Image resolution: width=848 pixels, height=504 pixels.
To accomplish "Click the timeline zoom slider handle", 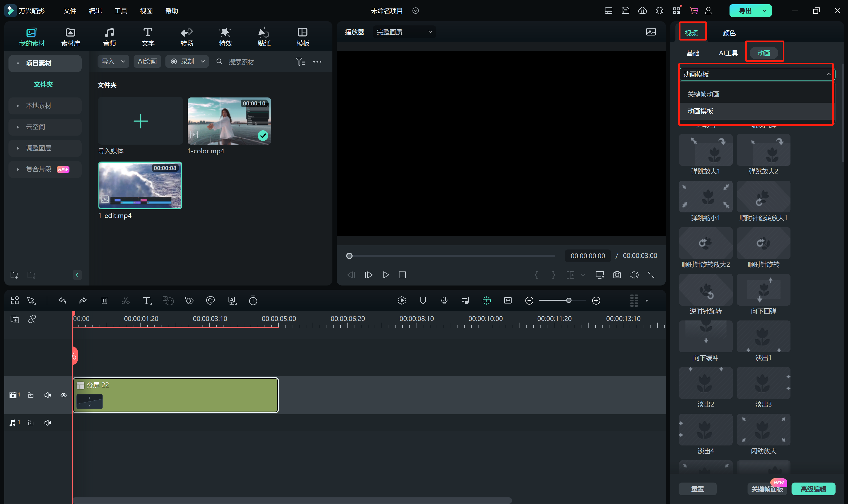I will click(x=568, y=301).
